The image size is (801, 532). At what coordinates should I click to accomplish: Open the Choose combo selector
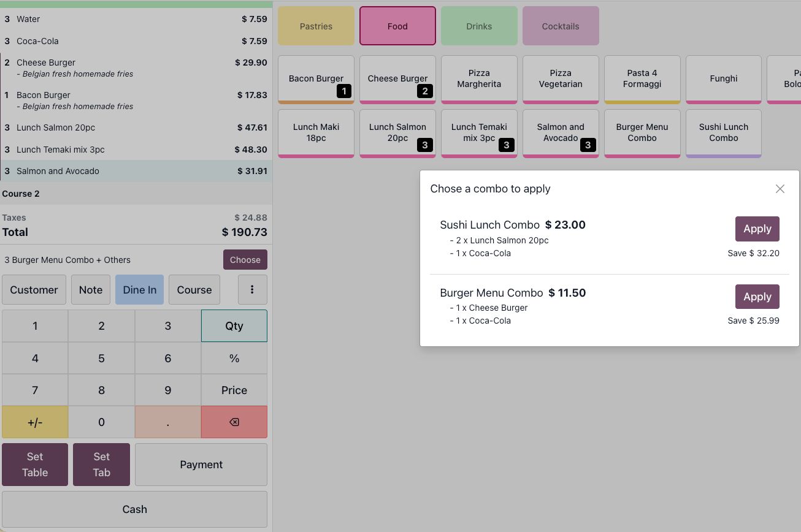click(245, 259)
